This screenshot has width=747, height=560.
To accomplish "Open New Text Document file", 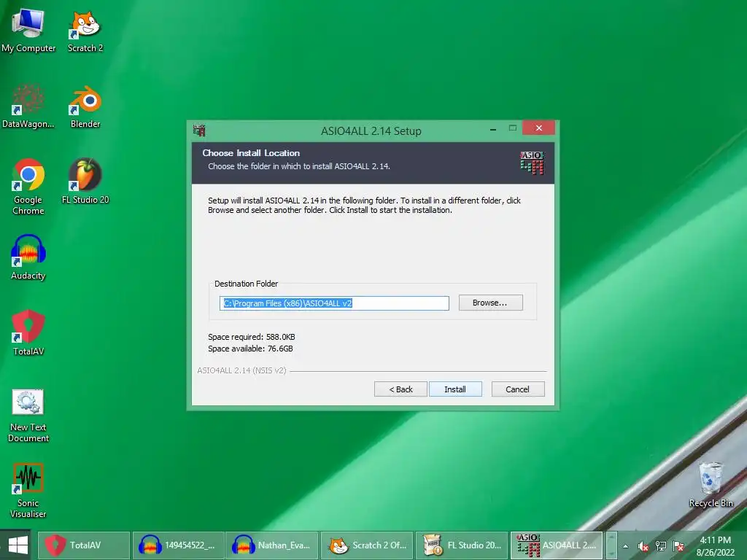I will coord(28,416).
